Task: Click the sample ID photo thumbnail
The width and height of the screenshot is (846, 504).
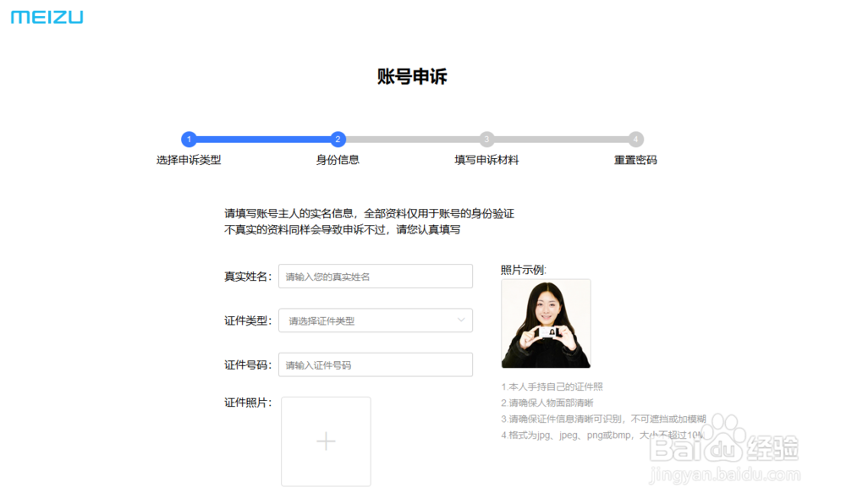Action: (546, 324)
